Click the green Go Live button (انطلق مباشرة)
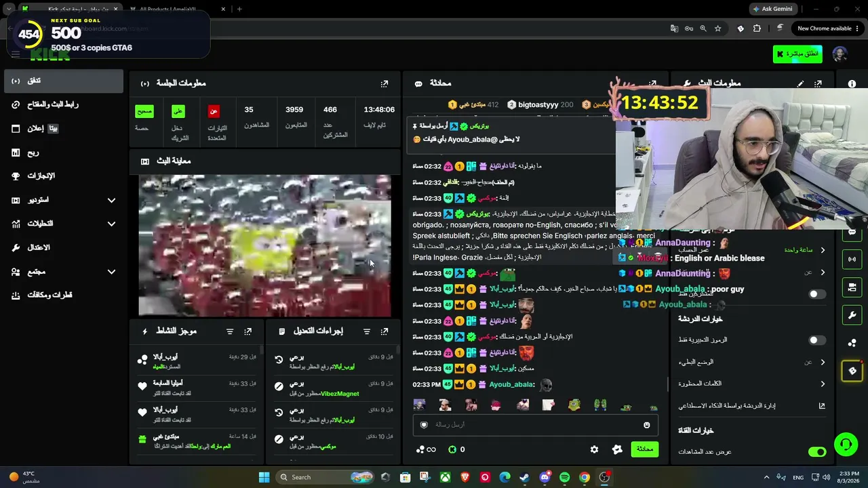 (x=797, y=54)
